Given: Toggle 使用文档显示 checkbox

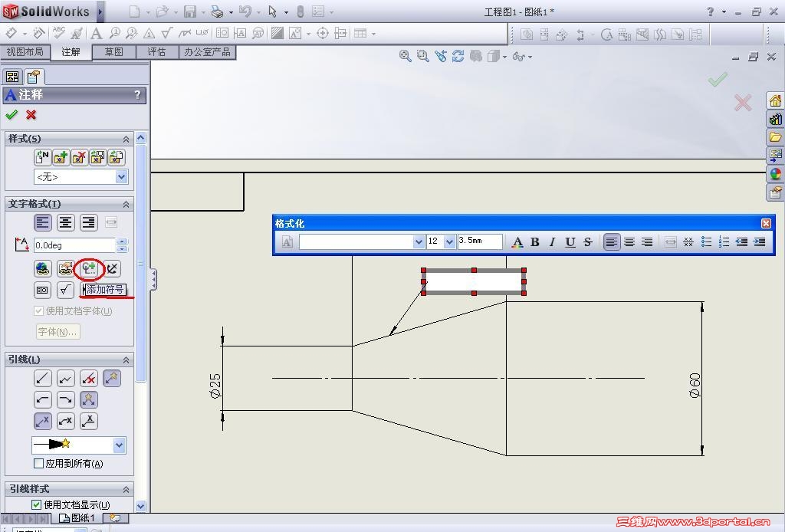Looking at the screenshot, I should (x=36, y=504).
